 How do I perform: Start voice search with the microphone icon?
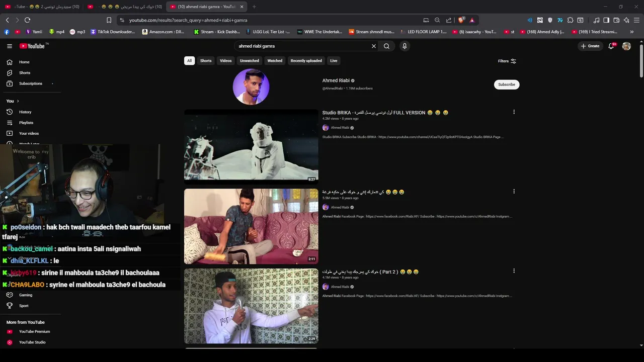(x=405, y=46)
